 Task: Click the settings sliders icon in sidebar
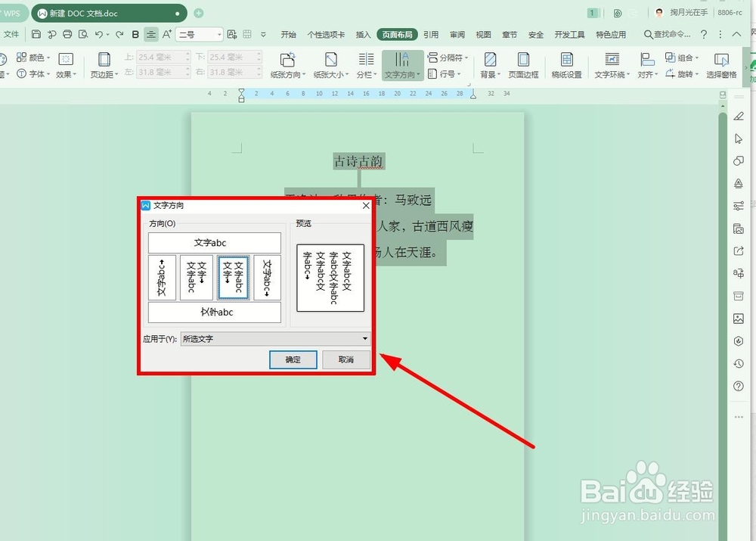738,206
